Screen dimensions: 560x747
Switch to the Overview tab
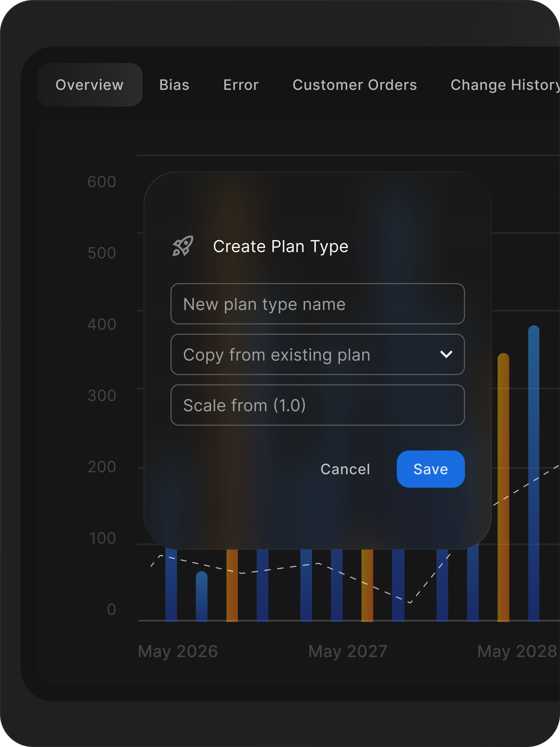tap(90, 85)
